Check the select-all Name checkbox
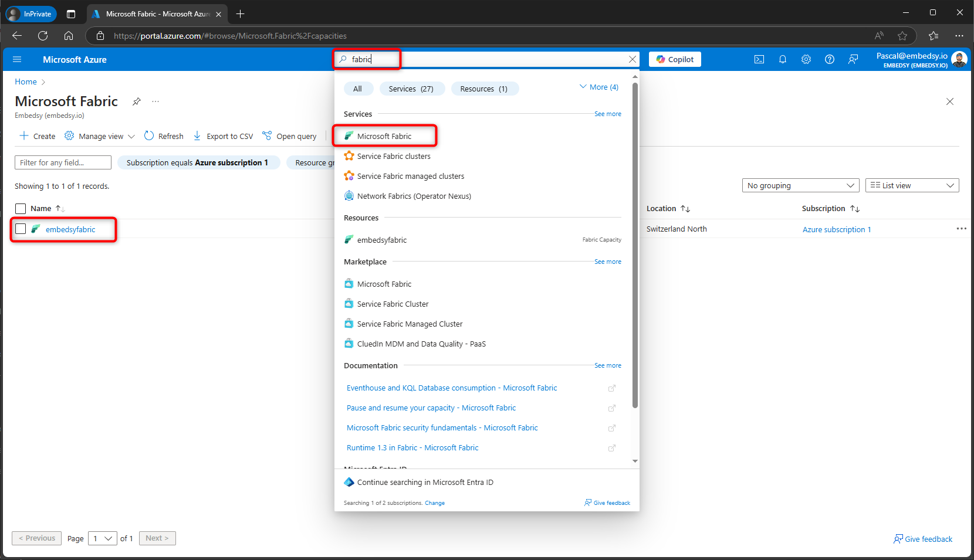 tap(21, 208)
